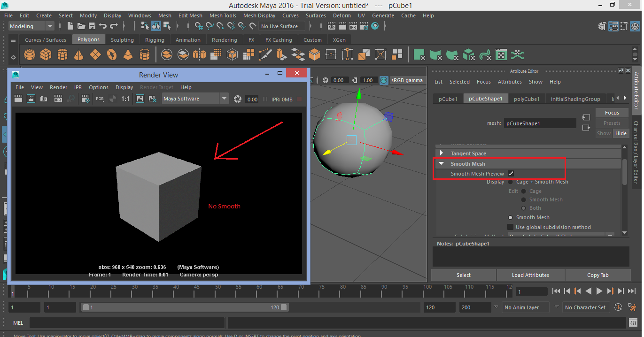Click the New Scene icon
This screenshot has width=644, height=337.
point(70,26)
